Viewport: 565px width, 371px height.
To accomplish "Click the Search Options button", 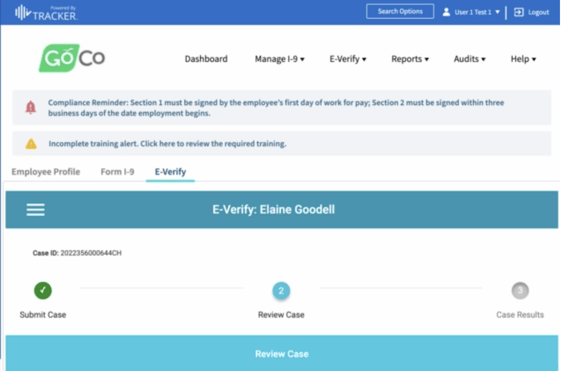I will click(x=400, y=12).
